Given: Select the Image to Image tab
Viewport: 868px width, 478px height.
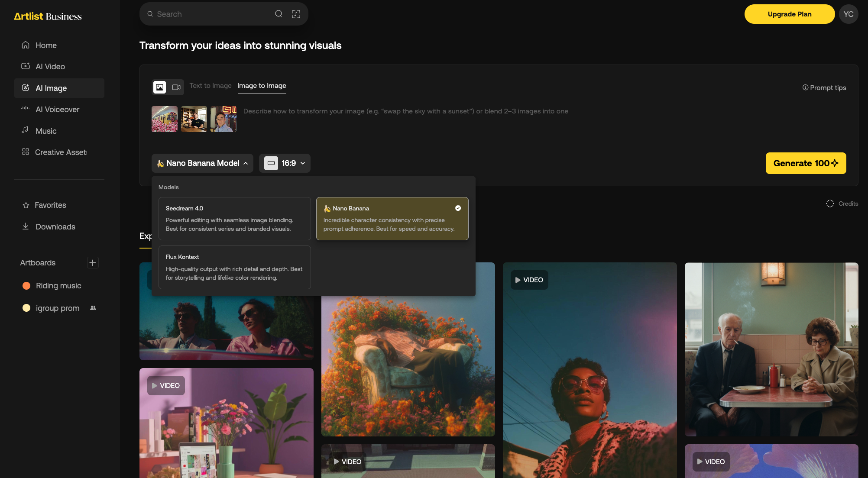Looking at the screenshot, I should (262, 86).
